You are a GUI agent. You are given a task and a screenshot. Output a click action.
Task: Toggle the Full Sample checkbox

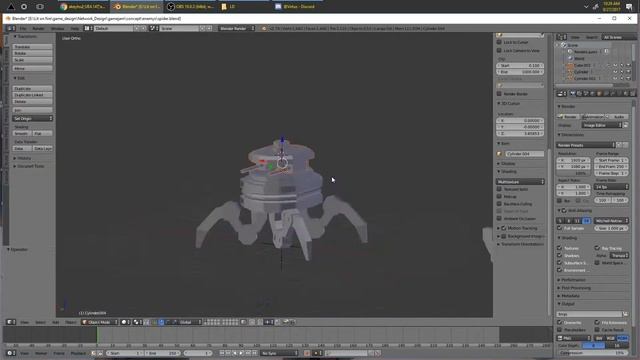[x=560, y=228]
